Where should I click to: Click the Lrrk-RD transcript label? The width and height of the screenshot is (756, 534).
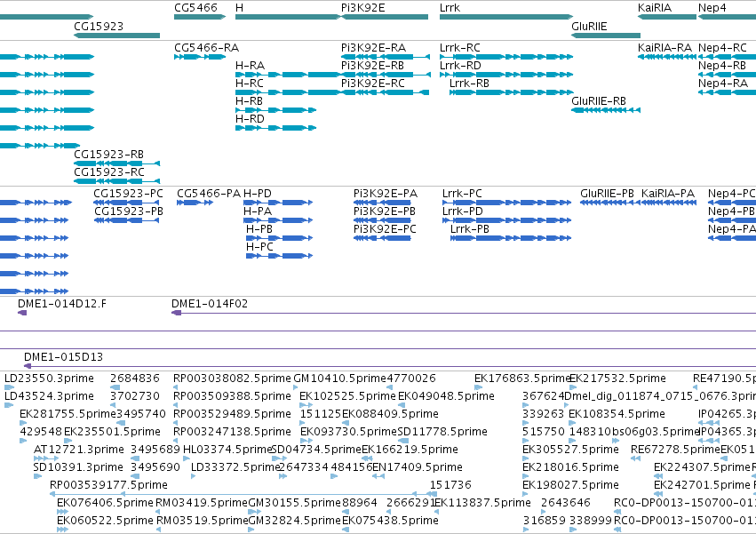[460, 65]
